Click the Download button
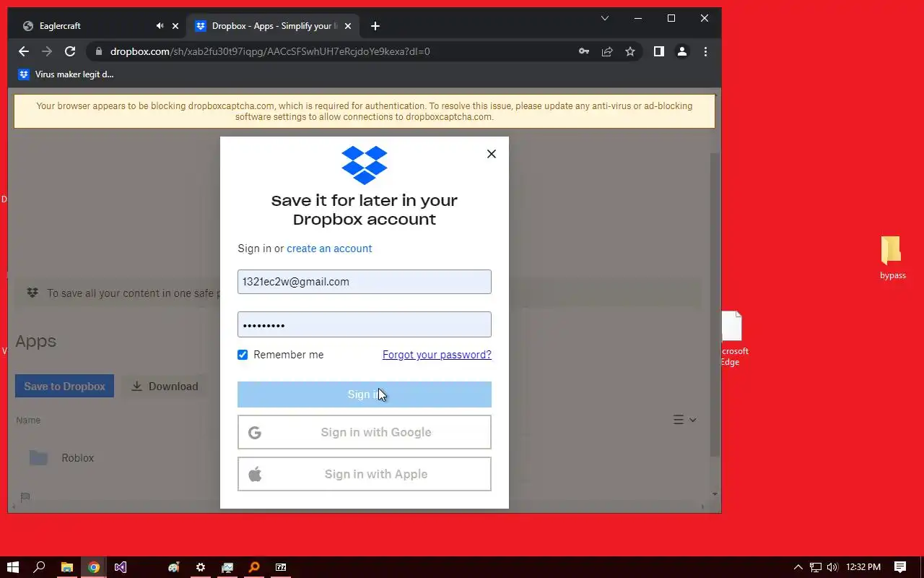924x578 pixels. (x=165, y=387)
